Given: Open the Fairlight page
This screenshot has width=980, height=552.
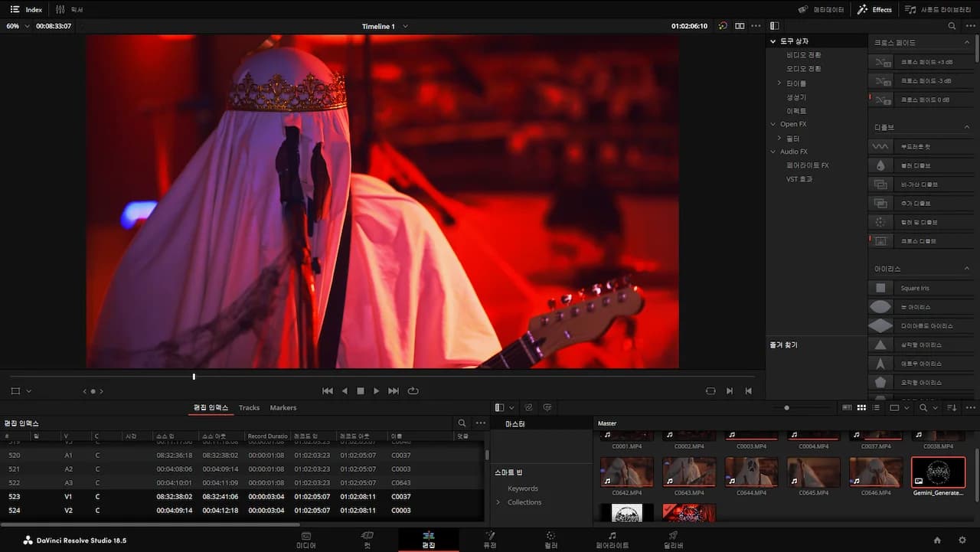Looking at the screenshot, I should coord(612,540).
